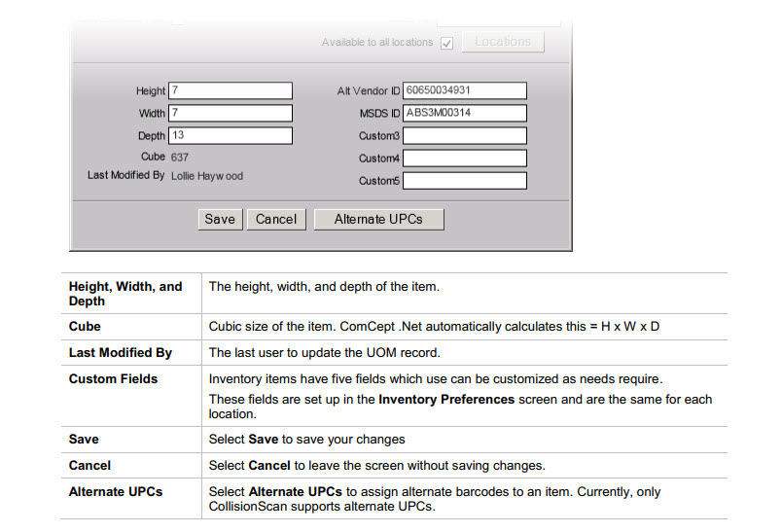The height and width of the screenshot is (532, 782).
Task: Toggle the Available to all locations checkbox
Action: point(447,43)
